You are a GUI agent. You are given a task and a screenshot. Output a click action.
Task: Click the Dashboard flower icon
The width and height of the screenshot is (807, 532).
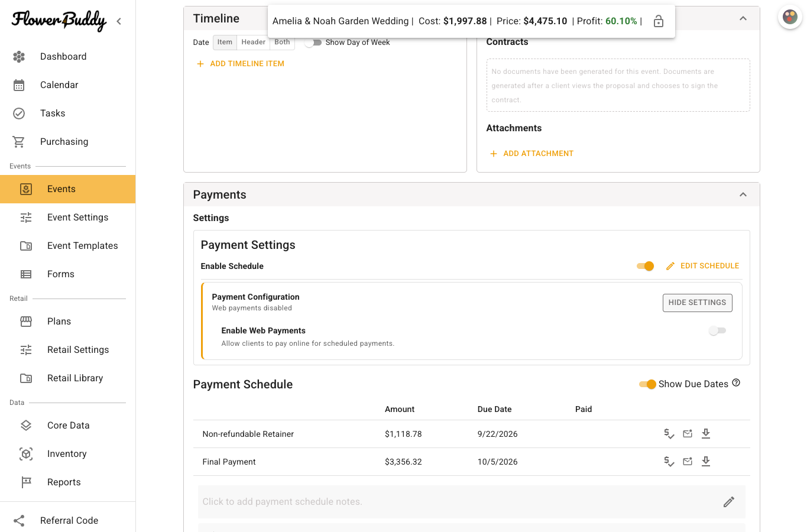(x=19, y=57)
